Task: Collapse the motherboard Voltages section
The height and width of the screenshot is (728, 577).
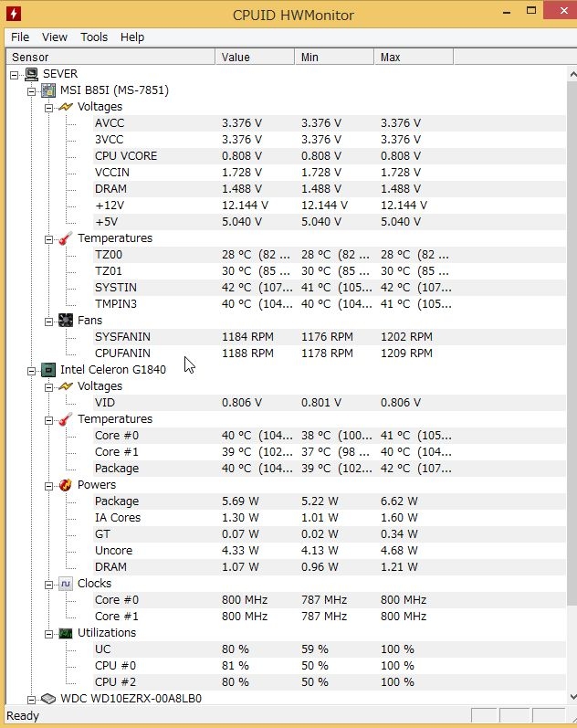Action: pyautogui.click(x=48, y=107)
